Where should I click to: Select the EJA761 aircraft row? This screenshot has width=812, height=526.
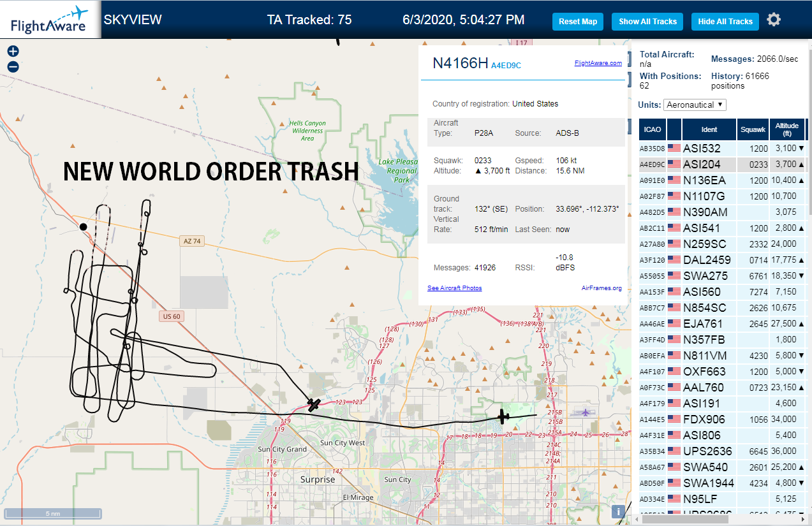click(x=723, y=324)
